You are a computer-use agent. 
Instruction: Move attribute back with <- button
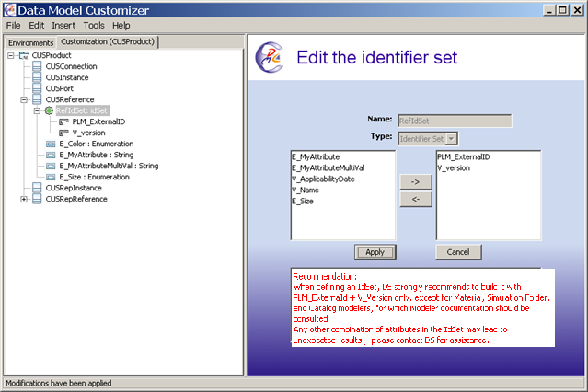coord(416,199)
